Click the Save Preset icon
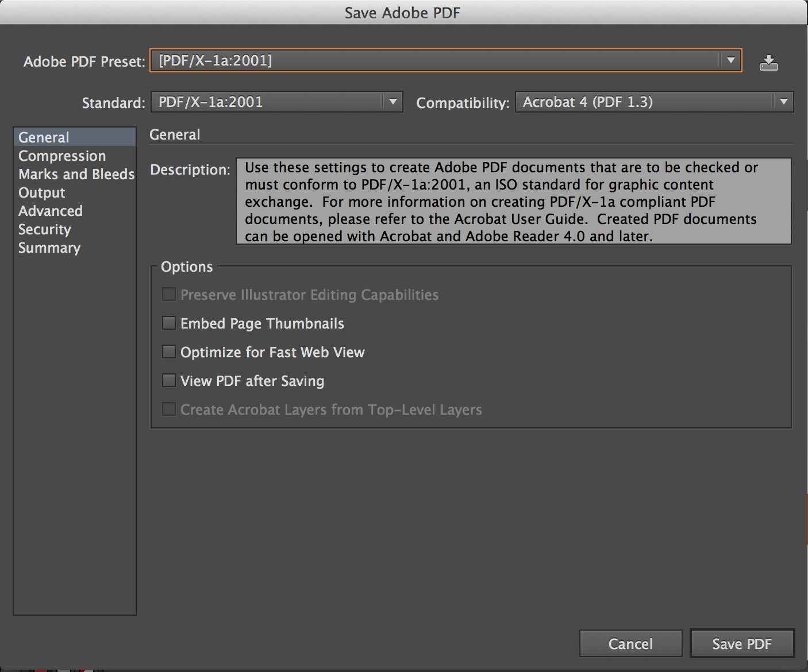Image resolution: width=808 pixels, height=672 pixels. 769,61
